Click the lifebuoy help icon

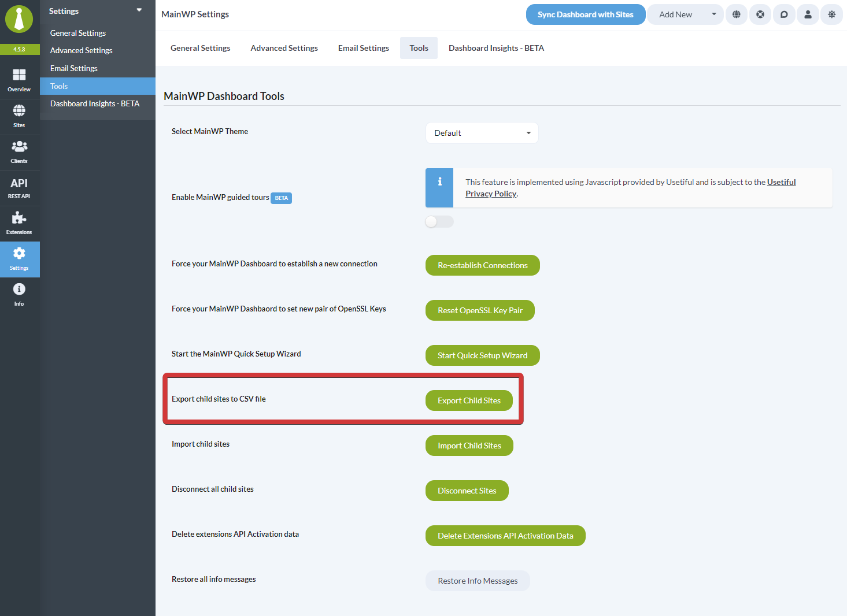coord(760,14)
